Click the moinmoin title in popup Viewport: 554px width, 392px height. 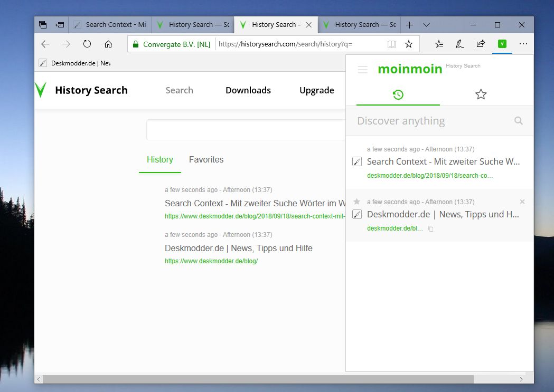(410, 69)
